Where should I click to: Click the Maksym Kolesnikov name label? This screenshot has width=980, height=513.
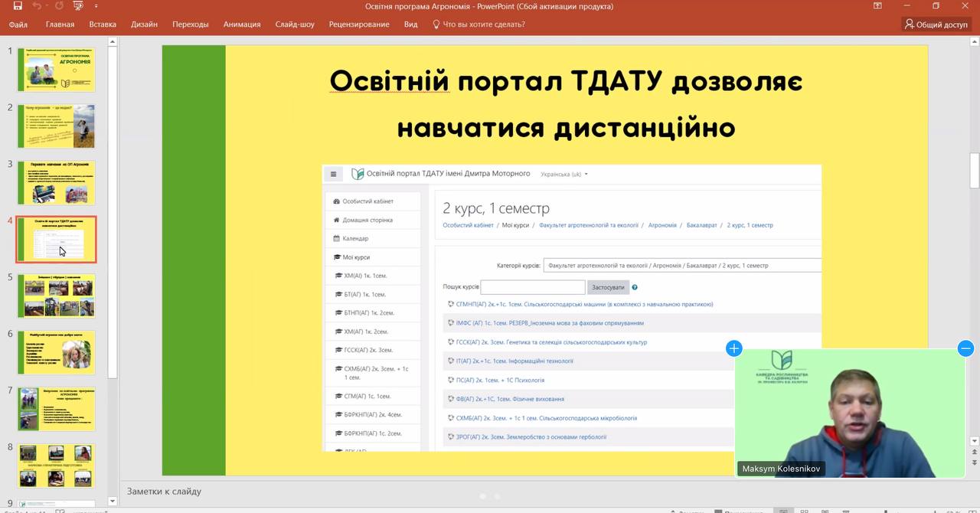[x=782, y=469]
